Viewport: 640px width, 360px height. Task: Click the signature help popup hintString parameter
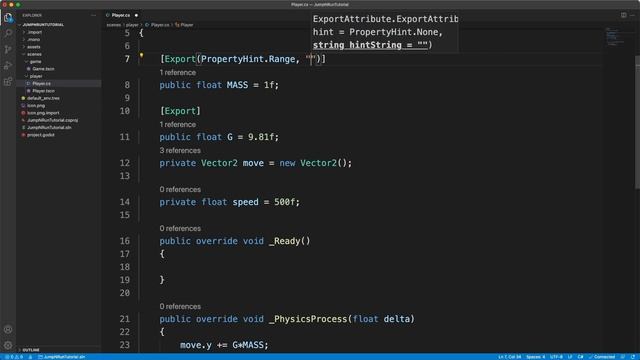click(x=370, y=45)
